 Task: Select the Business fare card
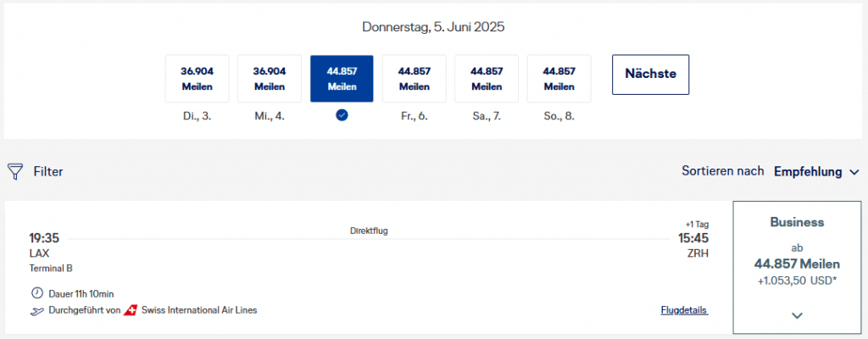pos(796,254)
